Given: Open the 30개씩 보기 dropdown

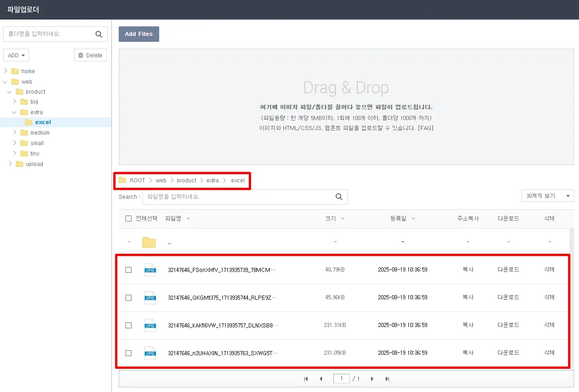Looking at the screenshot, I should pyautogui.click(x=548, y=196).
